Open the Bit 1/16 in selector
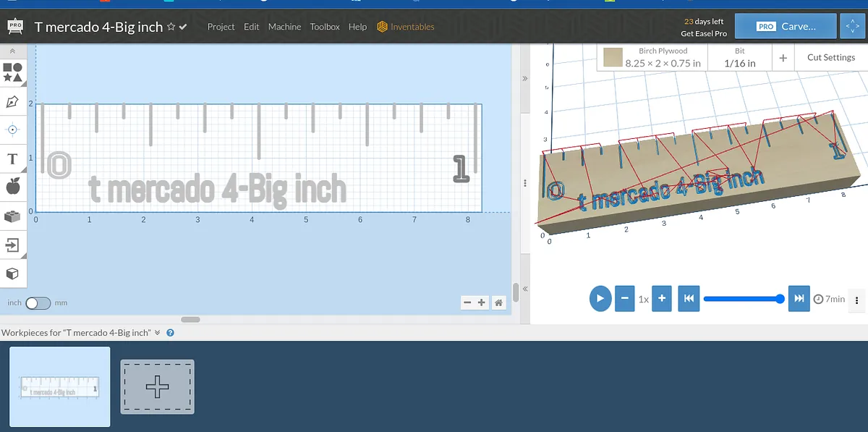Screen dimensions: 868x432 tap(740, 58)
